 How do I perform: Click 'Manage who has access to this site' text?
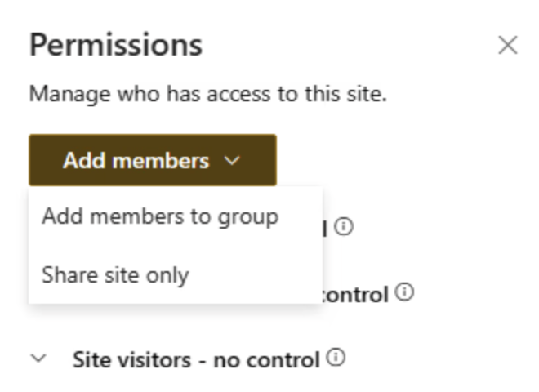tap(207, 94)
